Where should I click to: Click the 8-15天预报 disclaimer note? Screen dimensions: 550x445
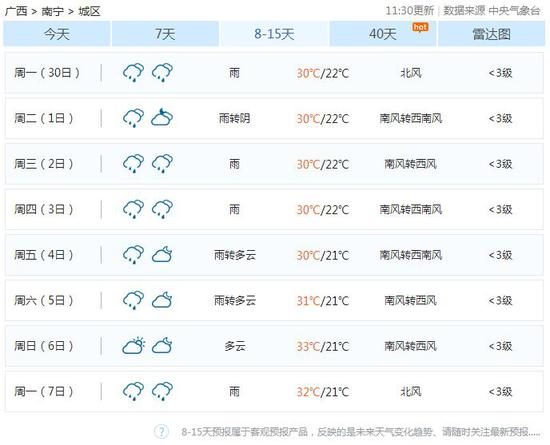[x=361, y=432]
